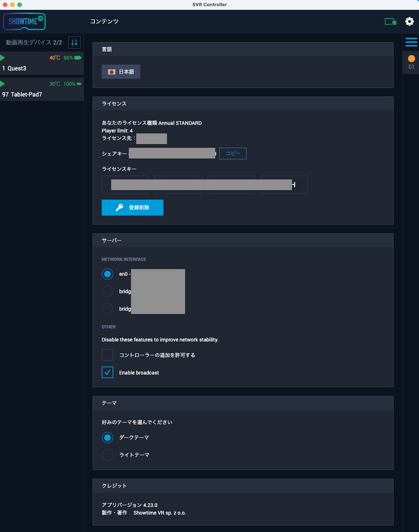Click the NETWORK INTERFACE heading
Viewport: 419px width, 532px height.
click(x=124, y=259)
